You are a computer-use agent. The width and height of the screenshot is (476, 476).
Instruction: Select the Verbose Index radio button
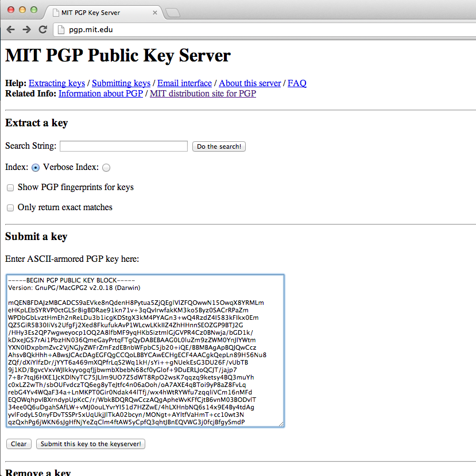[106, 168]
